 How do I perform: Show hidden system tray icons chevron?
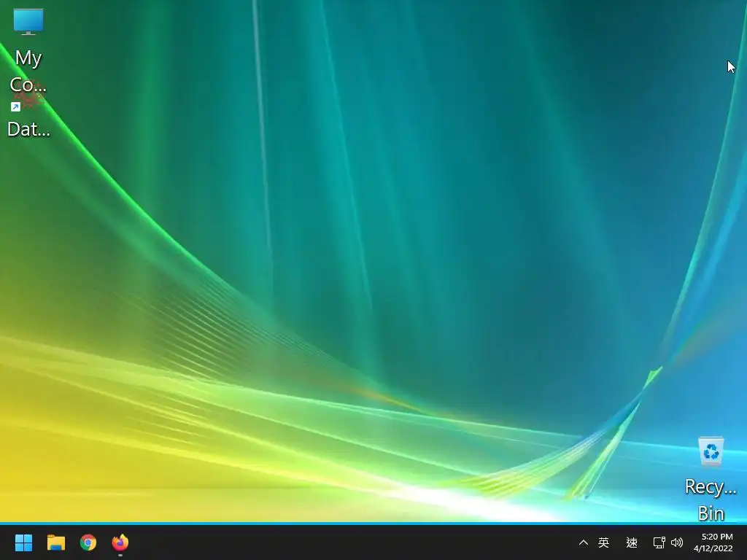pyautogui.click(x=583, y=542)
